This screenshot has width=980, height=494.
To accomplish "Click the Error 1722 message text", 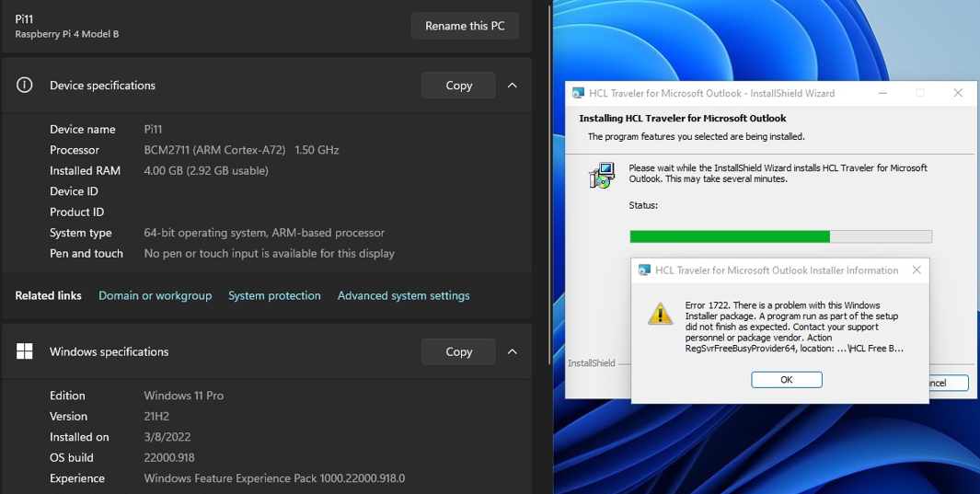I will click(x=794, y=327).
